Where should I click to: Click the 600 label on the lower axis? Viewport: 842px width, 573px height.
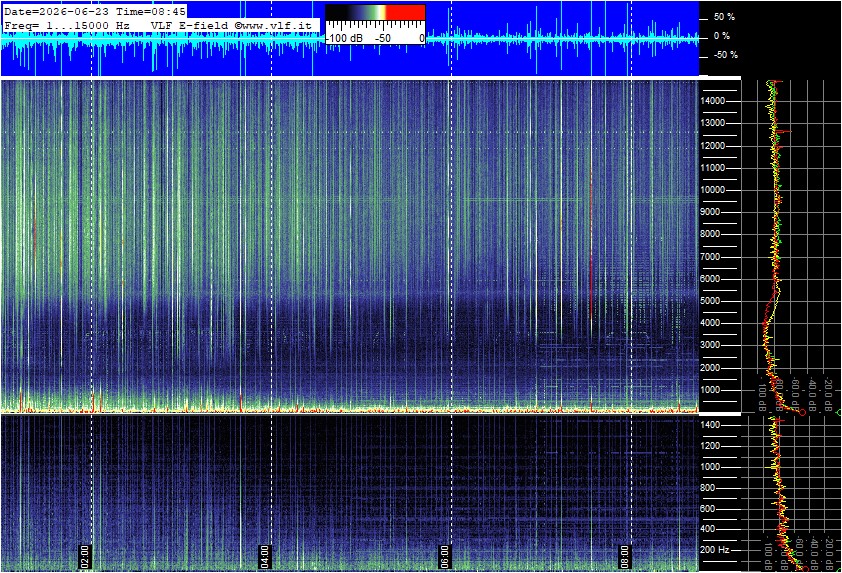coord(708,509)
